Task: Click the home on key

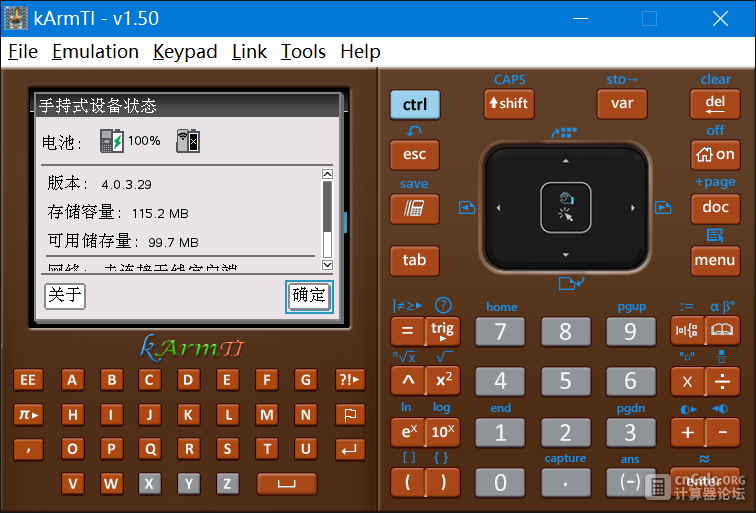Action: pyautogui.click(x=715, y=155)
